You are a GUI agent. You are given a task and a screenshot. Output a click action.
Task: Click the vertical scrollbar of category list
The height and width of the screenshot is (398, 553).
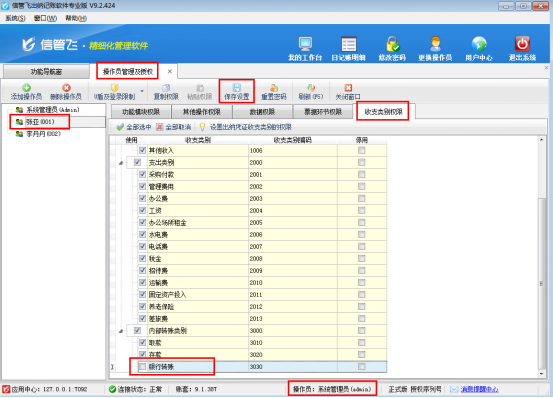(542, 257)
